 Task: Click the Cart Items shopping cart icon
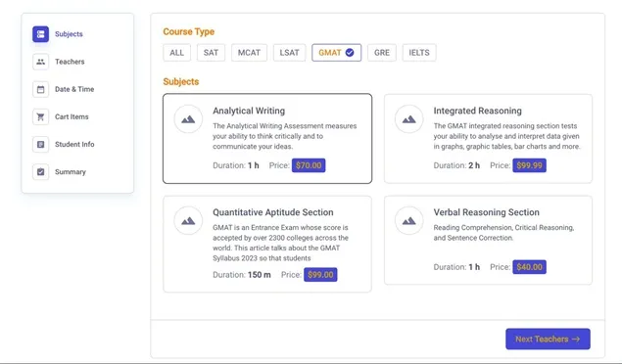(40, 116)
